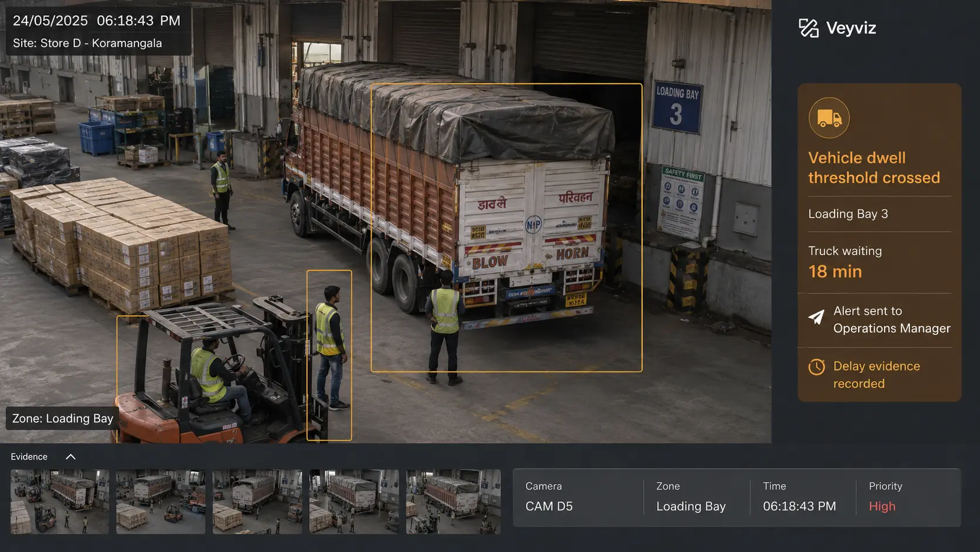The image size is (980, 552).
Task: Open the fifth evidence thumbnail
Action: point(453,502)
